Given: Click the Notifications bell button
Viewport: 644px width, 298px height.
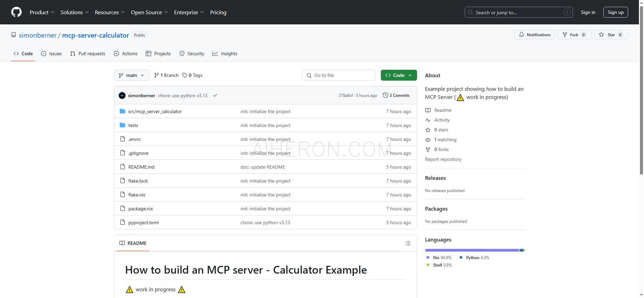Looking at the screenshot, I should (534, 35).
